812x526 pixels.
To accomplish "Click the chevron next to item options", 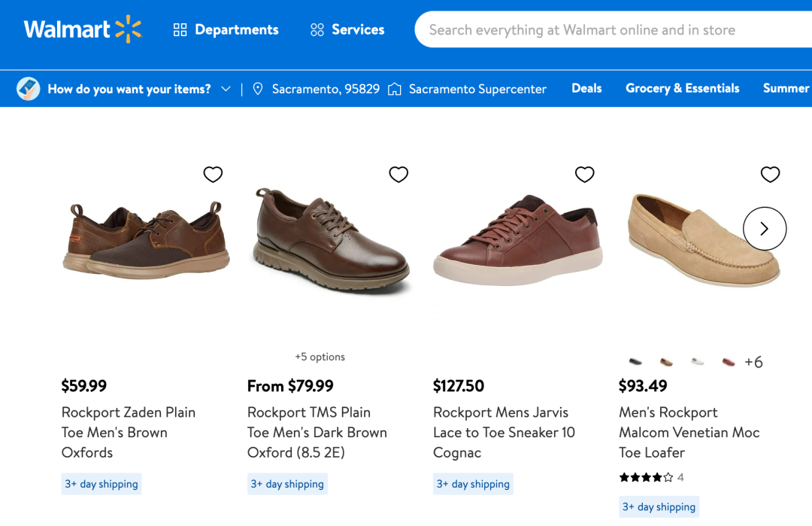I will coord(226,89).
